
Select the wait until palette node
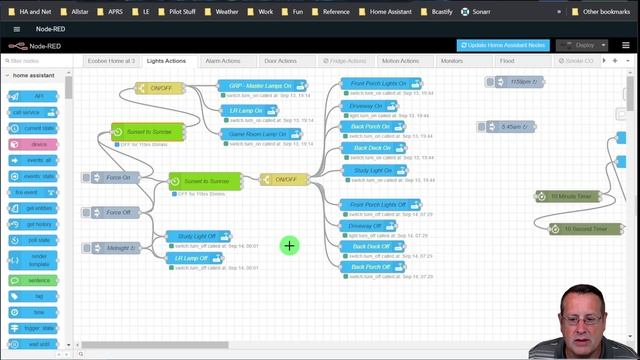(x=33, y=344)
